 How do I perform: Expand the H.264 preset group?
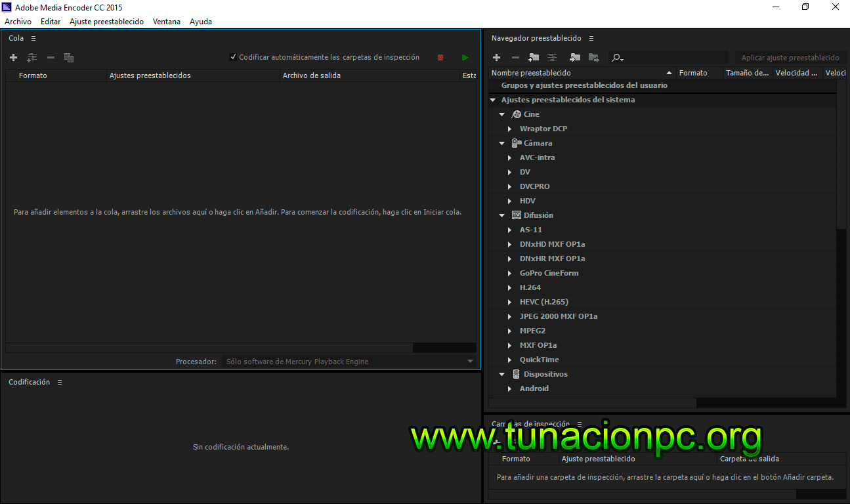510,287
